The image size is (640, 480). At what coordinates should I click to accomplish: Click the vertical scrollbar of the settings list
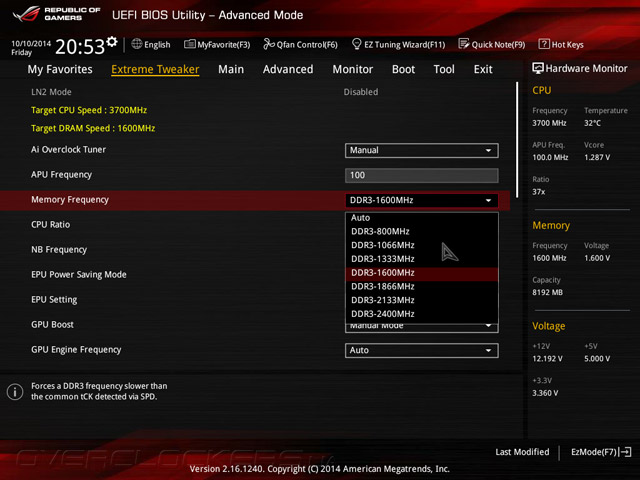pyautogui.click(x=517, y=140)
